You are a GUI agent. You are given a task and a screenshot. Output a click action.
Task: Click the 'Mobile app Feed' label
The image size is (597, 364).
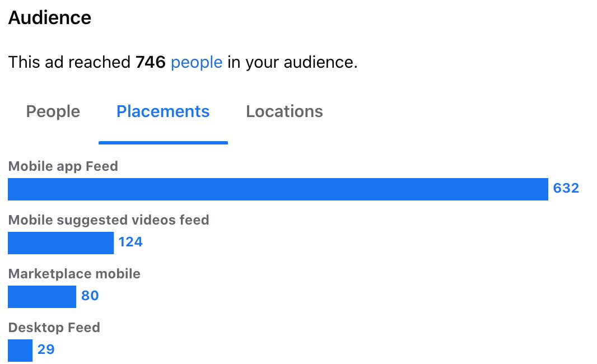tap(63, 166)
